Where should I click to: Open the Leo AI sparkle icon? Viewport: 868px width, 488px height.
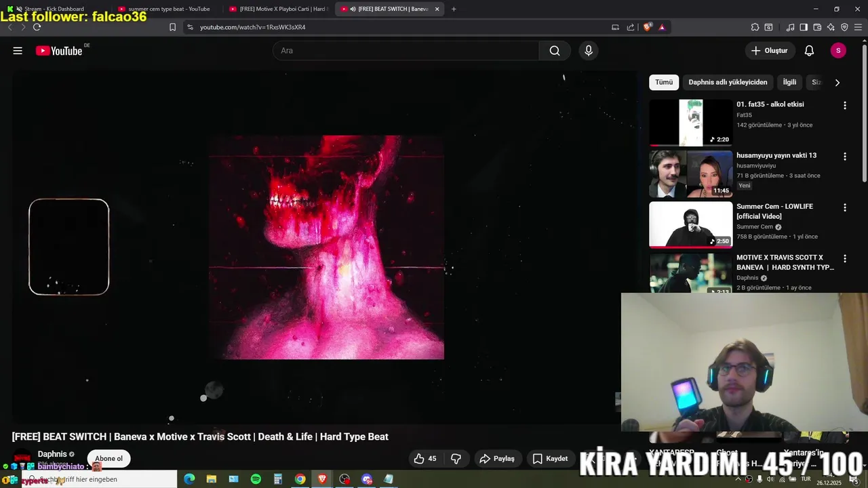point(831,27)
